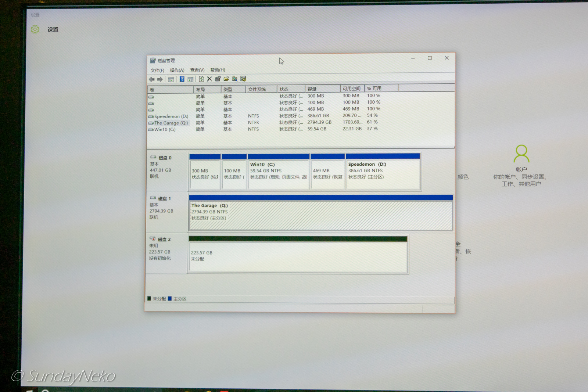Open the 操作(A) menu
The height and width of the screenshot is (392, 588).
(x=177, y=70)
